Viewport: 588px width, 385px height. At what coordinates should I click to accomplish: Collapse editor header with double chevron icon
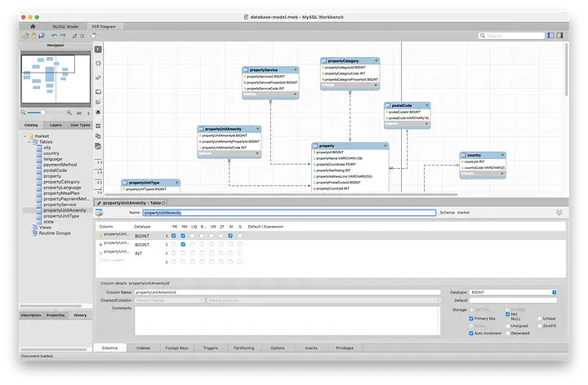tap(559, 212)
